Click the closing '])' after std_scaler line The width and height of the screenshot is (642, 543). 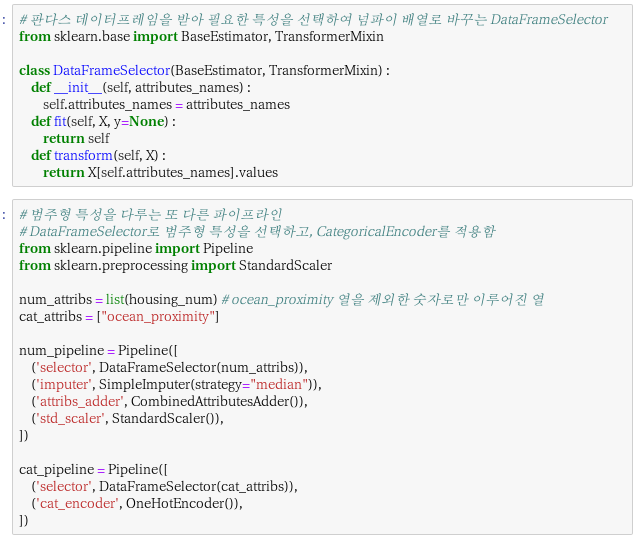pos(24,435)
